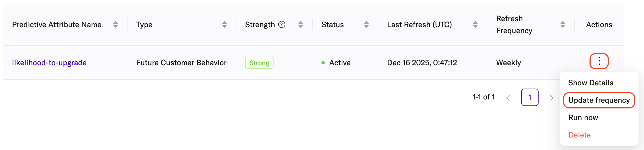Click the Active status indicator

[336, 63]
